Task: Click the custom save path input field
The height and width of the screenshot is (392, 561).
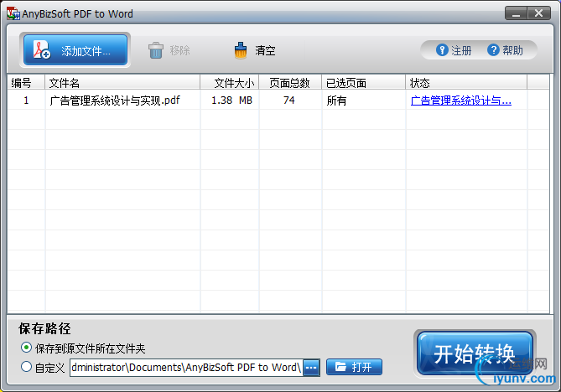Action: pos(186,368)
